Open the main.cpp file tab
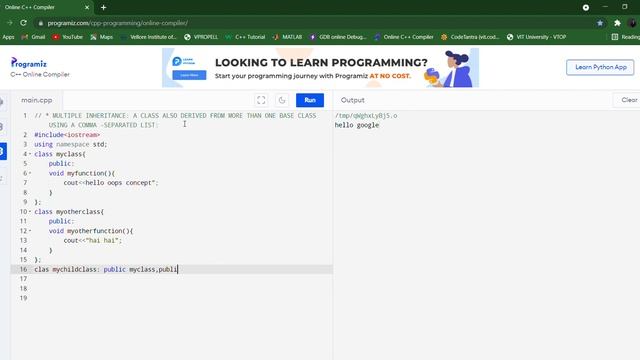The height and width of the screenshot is (360, 640). pyautogui.click(x=37, y=100)
